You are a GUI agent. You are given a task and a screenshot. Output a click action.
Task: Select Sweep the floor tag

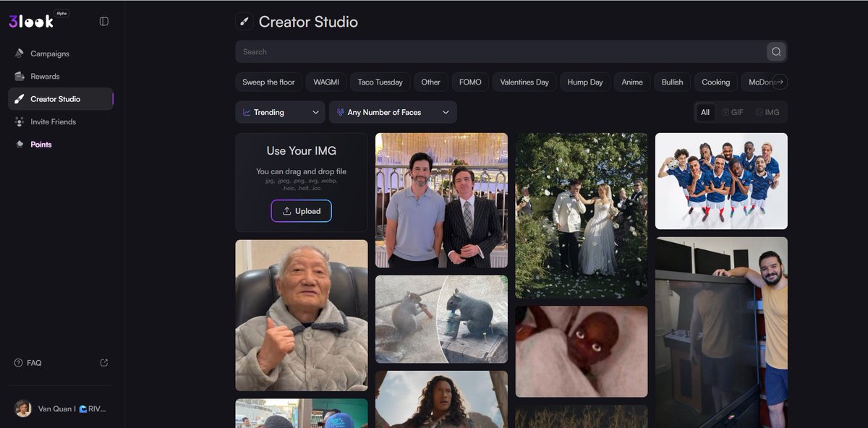click(x=268, y=82)
